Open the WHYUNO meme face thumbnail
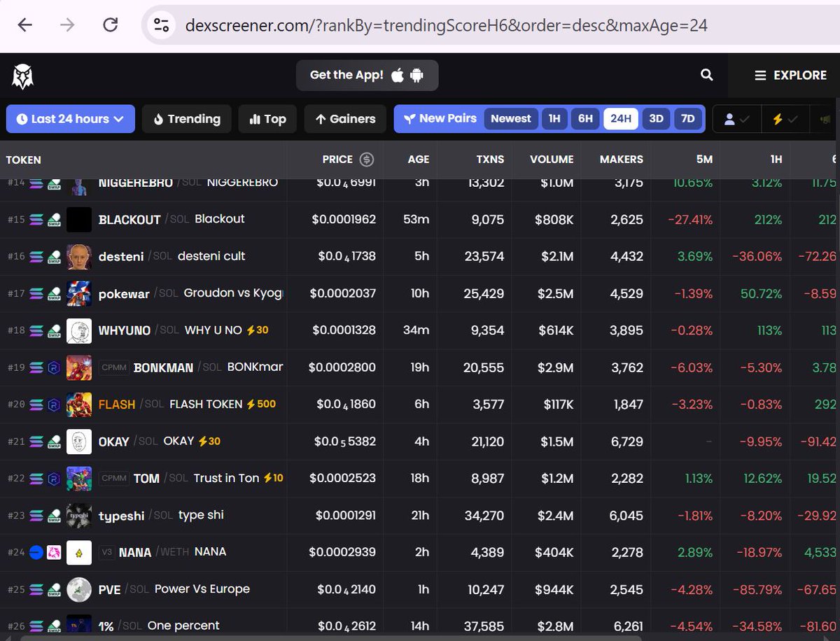The width and height of the screenshot is (840, 641). tap(79, 331)
